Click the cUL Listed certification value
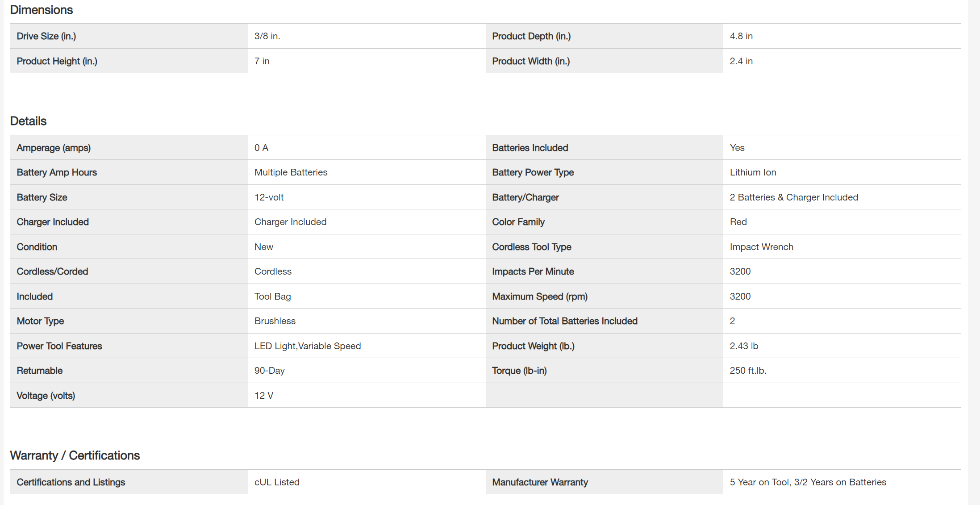 (x=276, y=482)
